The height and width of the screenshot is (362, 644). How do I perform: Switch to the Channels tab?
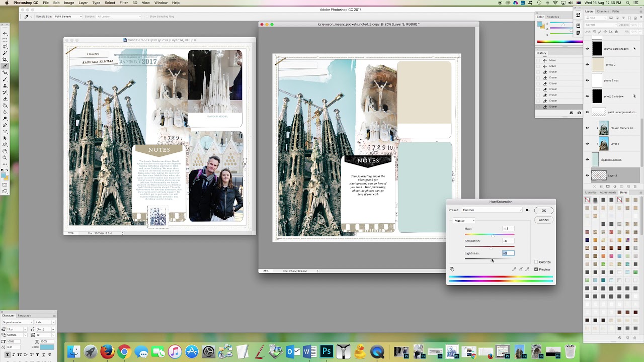[603, 11]
